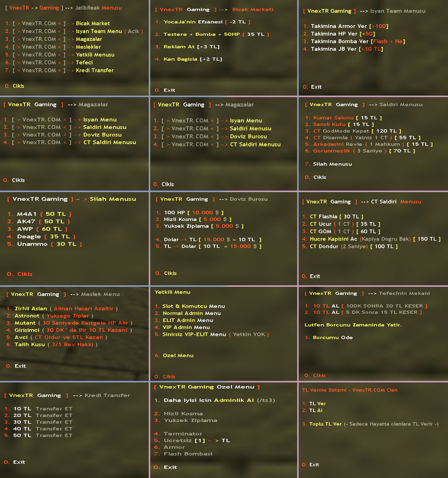Select TL Ver in TL Verme Sistemi
The width and height of the screenshot is (448, 478).
point(314,404)
